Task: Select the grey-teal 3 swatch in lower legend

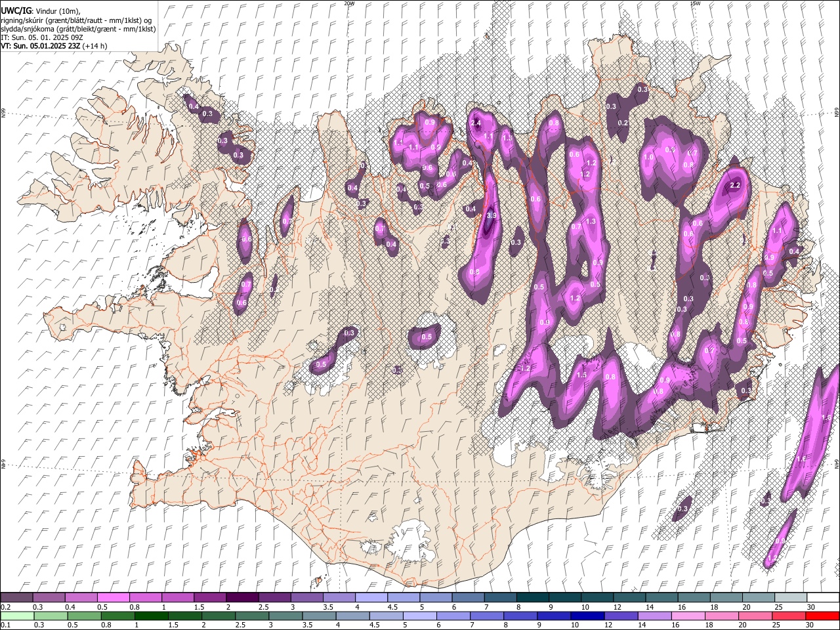Action: 285,616
